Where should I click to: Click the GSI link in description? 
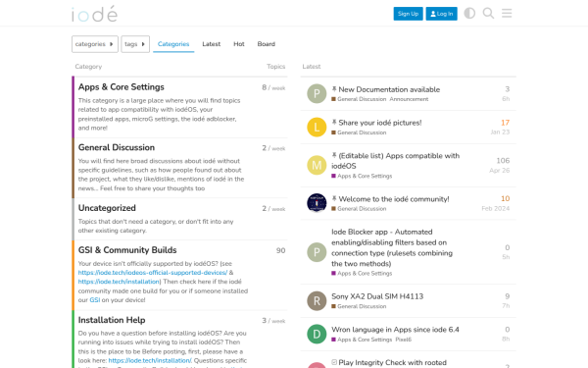(94, 300)
